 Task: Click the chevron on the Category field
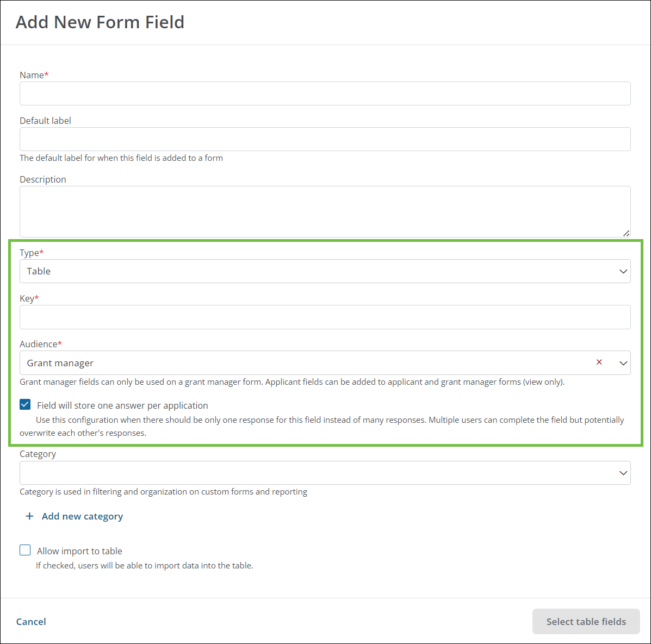point(623,473)
